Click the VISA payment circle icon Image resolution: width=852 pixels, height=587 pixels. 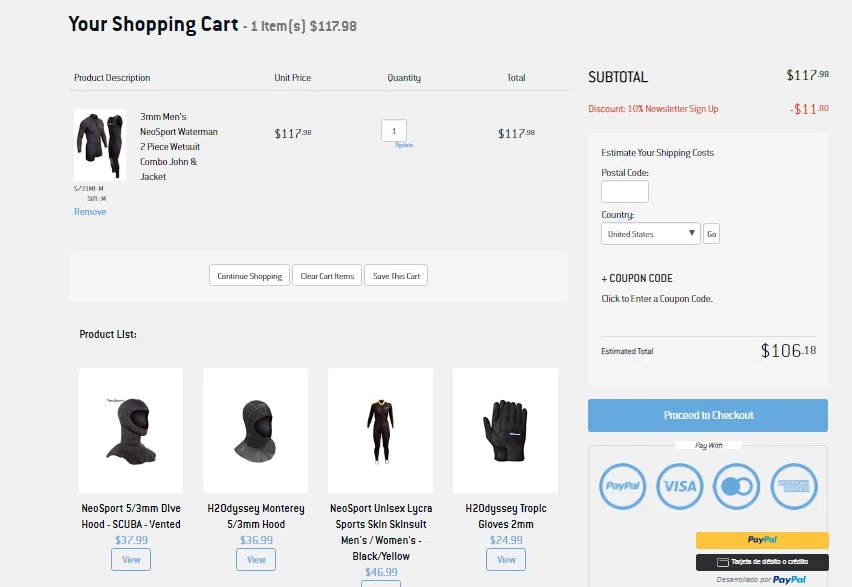(680, 486)
